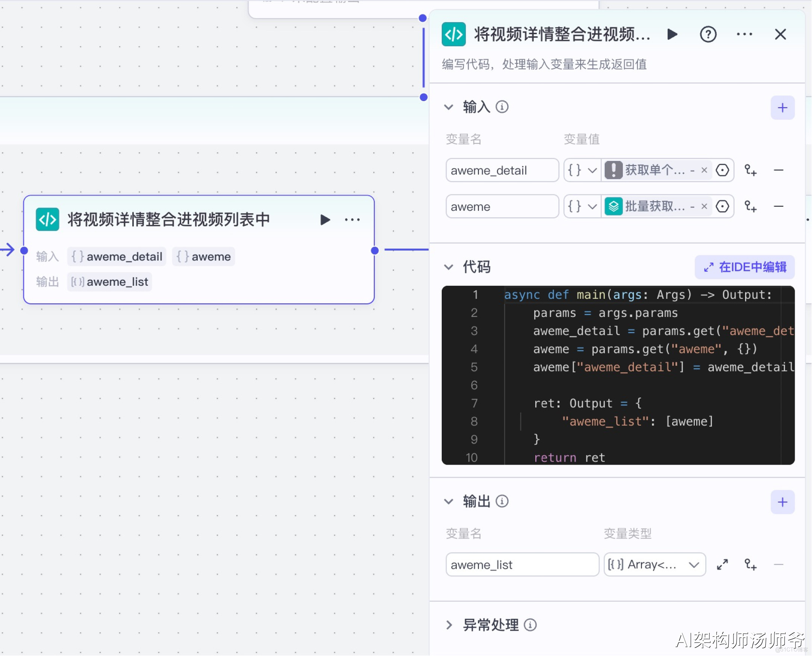812x656 pixels.
Task: Remove the aweme_detail input row
Action: pyautogui.click(x=779, y=170)
